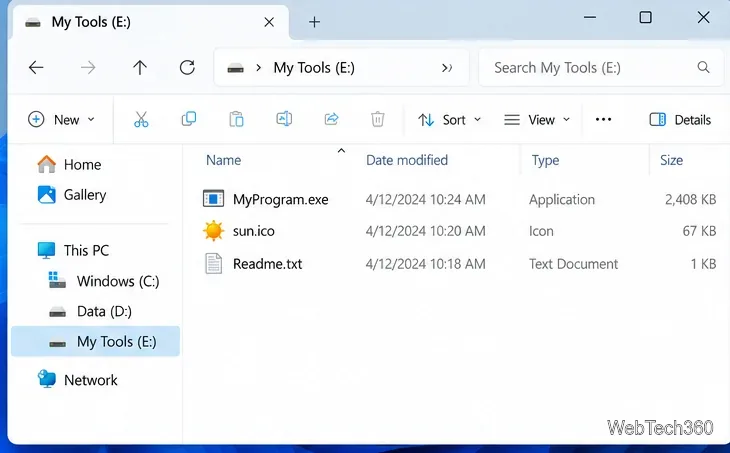Sort by Date modified column header
The image size is (730, 453).
407,160
